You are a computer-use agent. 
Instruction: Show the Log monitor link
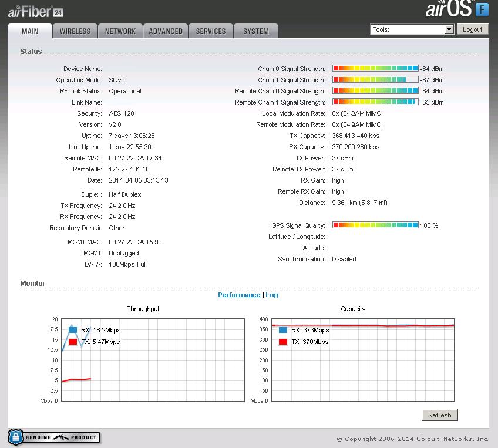[x=272, y=295]
